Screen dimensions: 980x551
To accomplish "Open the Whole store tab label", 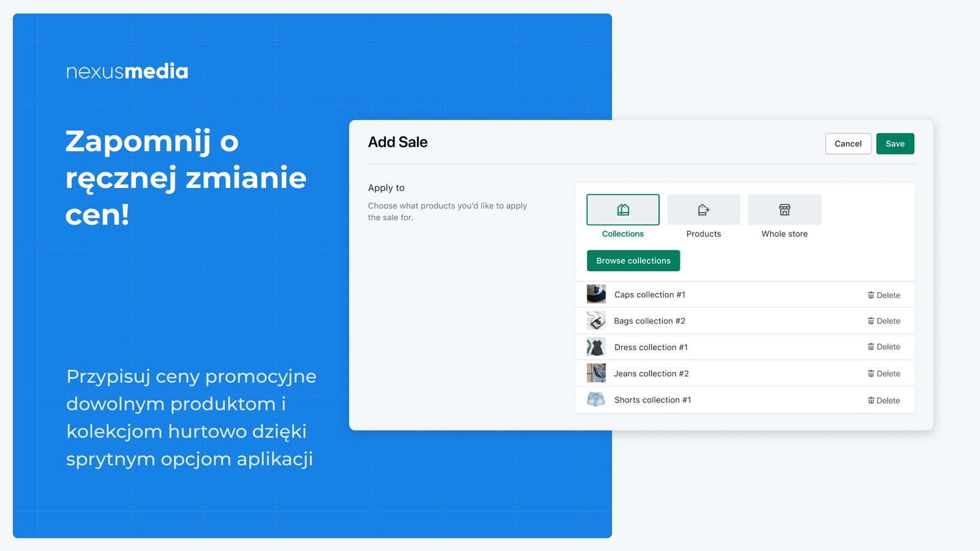I will (785, 234).
